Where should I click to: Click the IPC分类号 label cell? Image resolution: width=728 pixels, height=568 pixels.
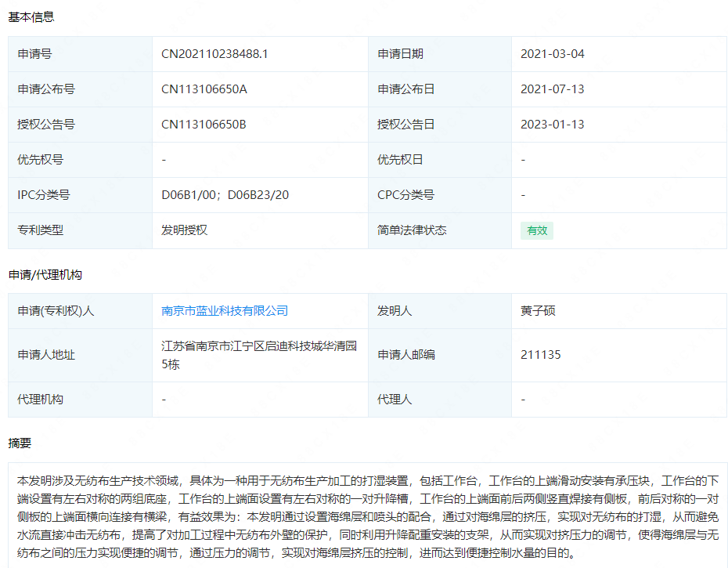point(80,195)
